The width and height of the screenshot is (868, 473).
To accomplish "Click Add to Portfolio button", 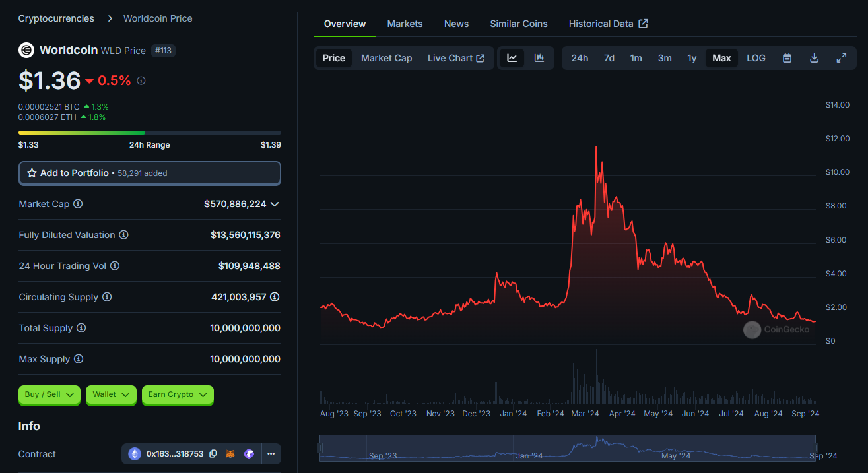I will pos(150,173).
